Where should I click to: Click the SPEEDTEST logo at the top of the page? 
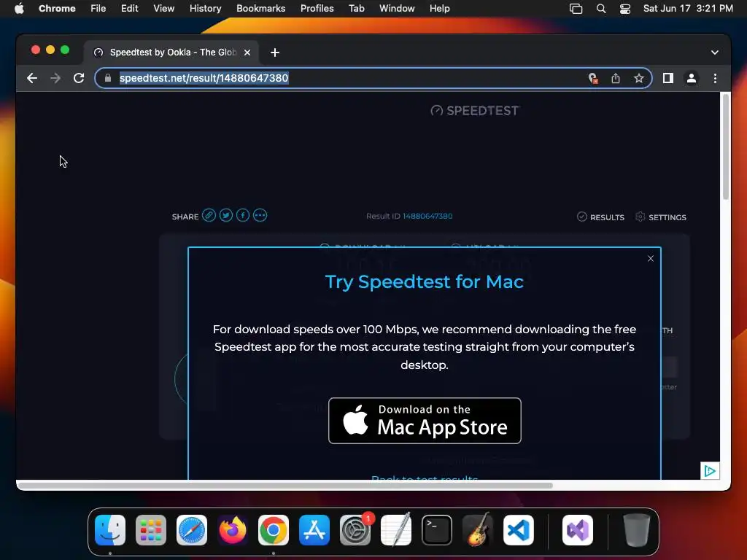[x=474, y=111]
